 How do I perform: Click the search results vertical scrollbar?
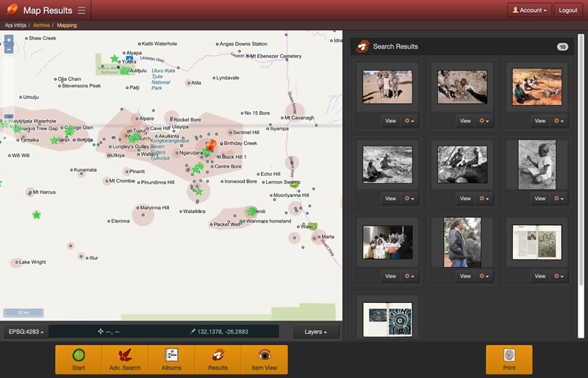tap(581, 186)
